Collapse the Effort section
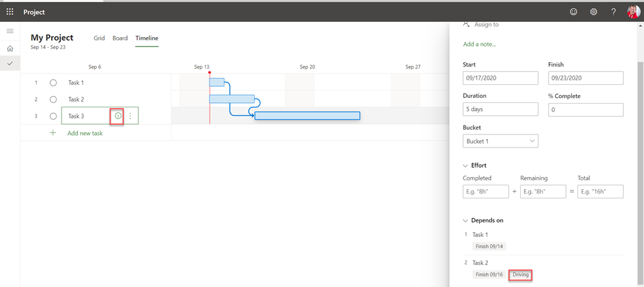Screen dimensions: 644x287 tap(466, 166)
